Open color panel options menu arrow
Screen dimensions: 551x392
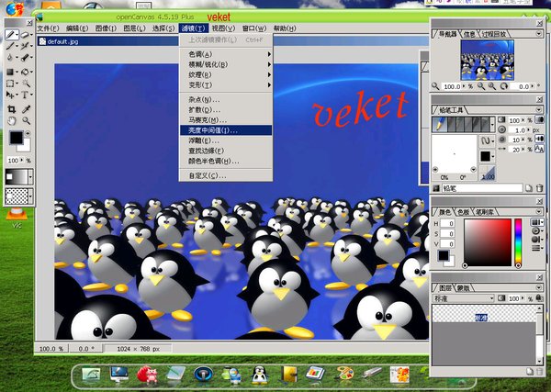coord(539,211)
